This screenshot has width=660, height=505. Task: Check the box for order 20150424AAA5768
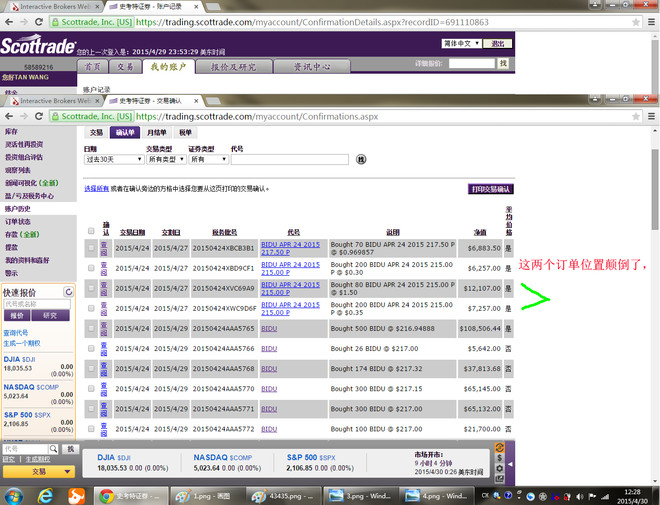[91, 368]
